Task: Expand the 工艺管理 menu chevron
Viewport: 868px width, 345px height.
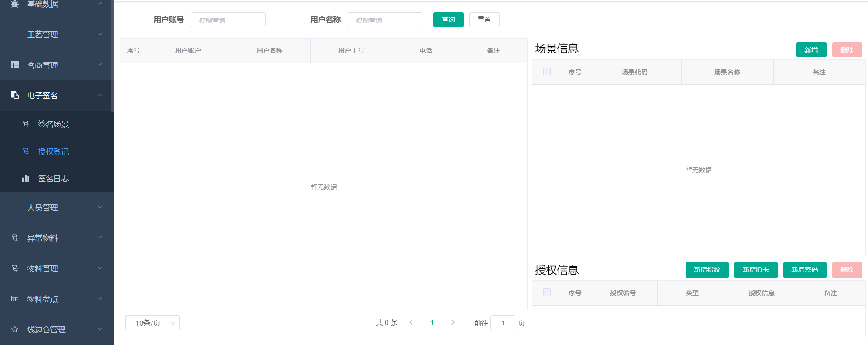Action: click(x=100, y=34)
